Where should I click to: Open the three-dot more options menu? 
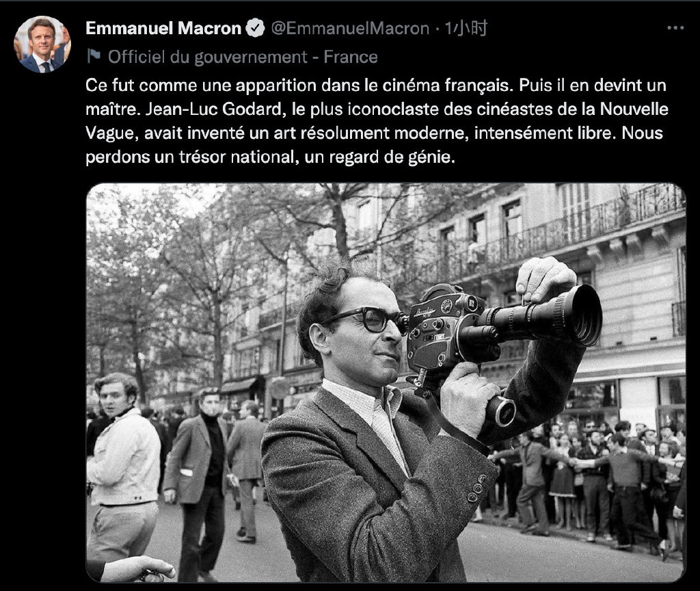click(675, 28)
